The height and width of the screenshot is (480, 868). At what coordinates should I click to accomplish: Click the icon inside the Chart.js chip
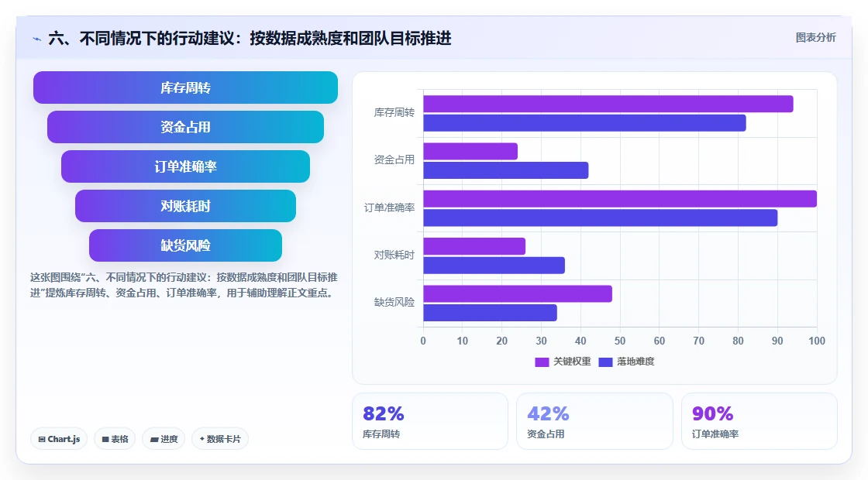click(x=42, y=440)
